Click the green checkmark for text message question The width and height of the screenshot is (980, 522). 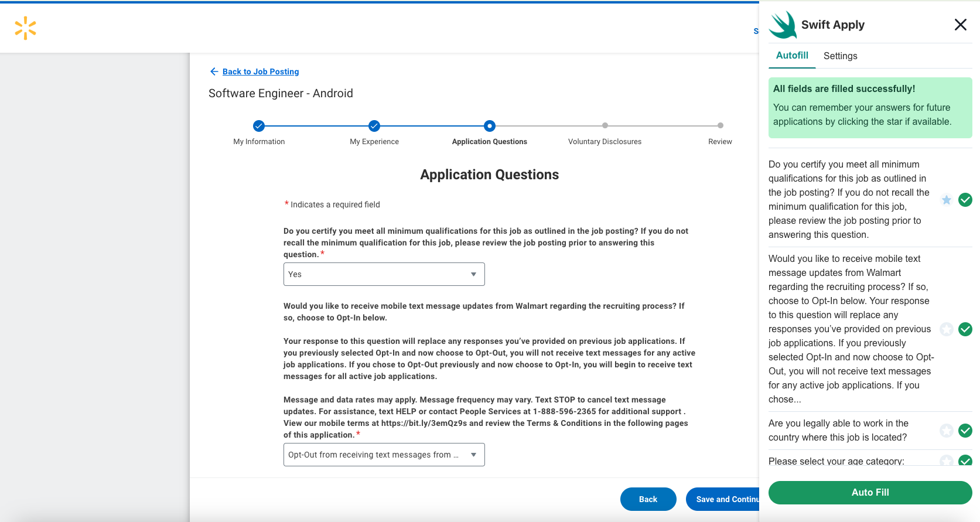point(965,329)
